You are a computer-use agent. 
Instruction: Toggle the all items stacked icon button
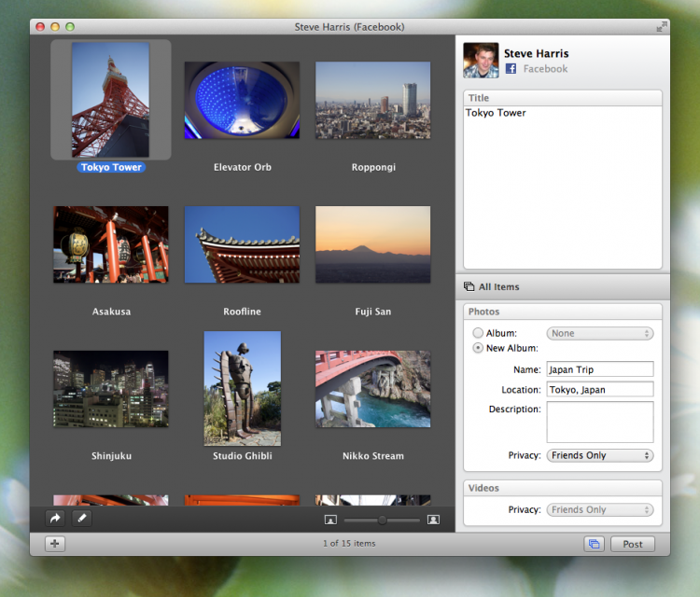[x=593, y=544]
